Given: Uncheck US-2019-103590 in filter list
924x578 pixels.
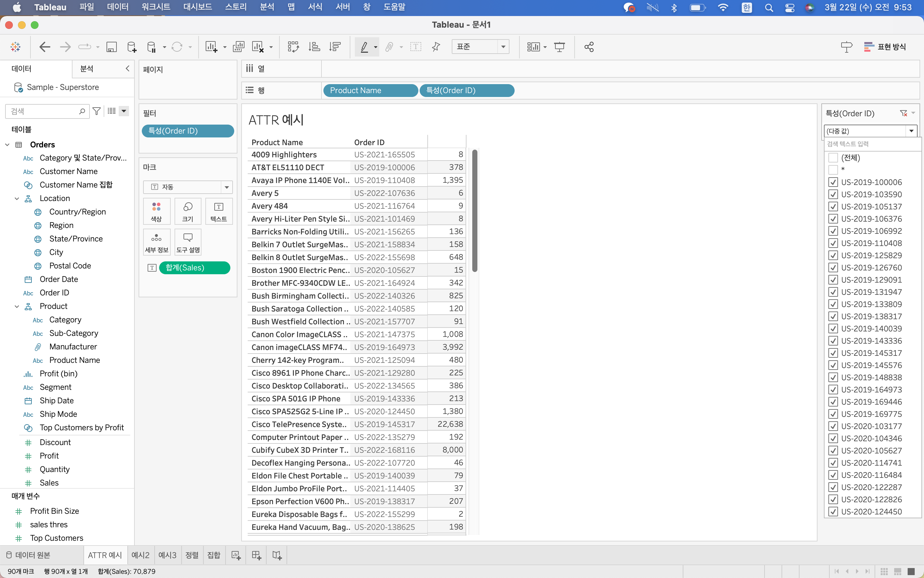Looking at the screenshot, I should (x=833, y=194).
